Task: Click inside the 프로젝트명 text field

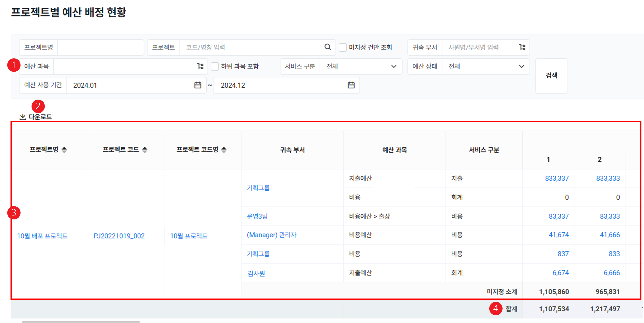Action: pyautogui.click(x=101, y=47)
